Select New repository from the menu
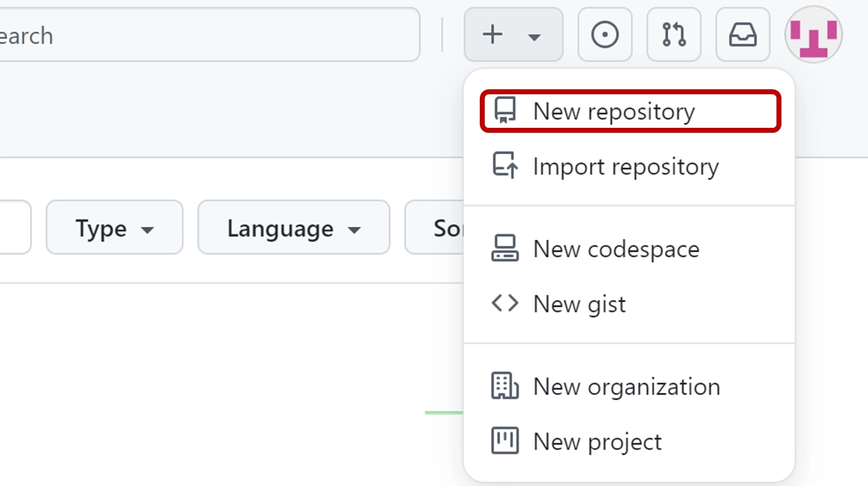This screenshot has width=868, height=486. [x=614, y=111]
